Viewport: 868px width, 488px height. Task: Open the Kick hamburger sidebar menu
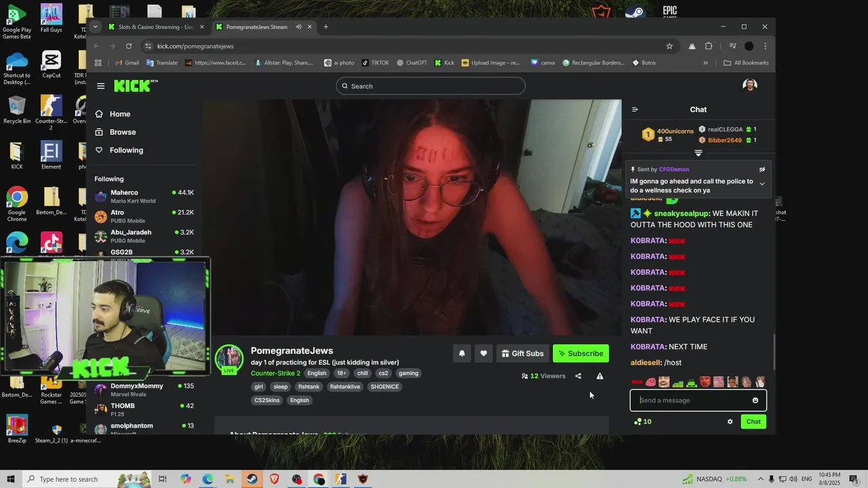pyautogui.click(x=100, y=86)
